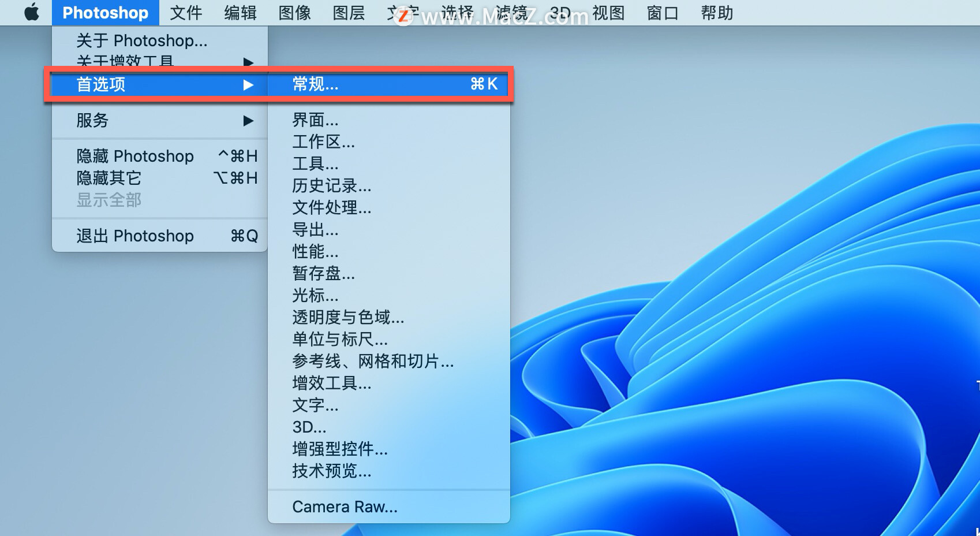This screenshot has width=980, height=536.
Task: Open 常规... preferences
Action: [x=389, y=84]
